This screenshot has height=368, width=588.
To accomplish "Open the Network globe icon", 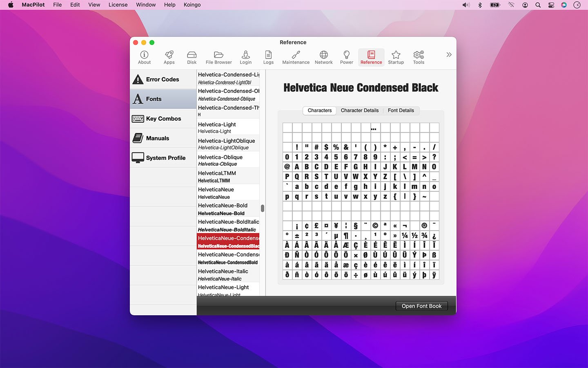I will pyautogui.click(x=323, y=57).
